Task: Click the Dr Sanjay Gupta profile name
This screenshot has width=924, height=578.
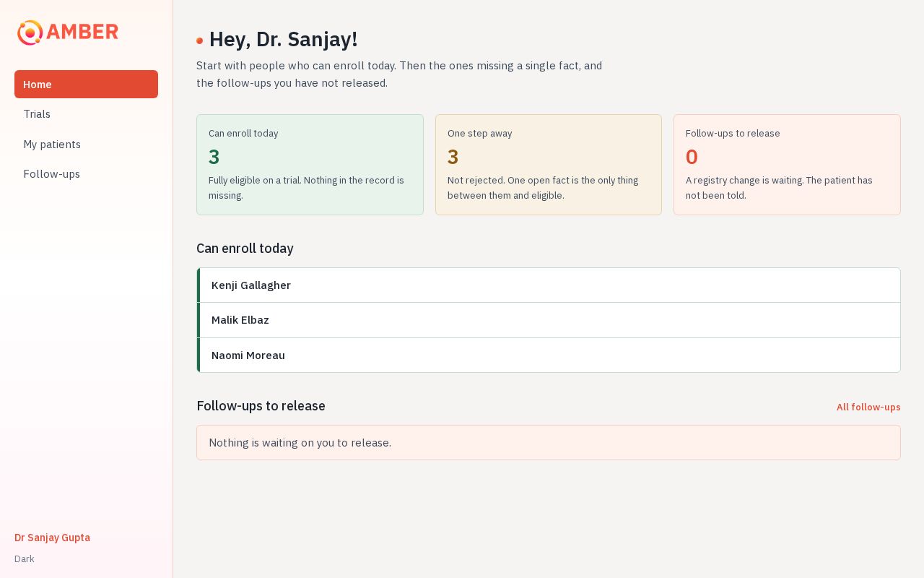Action: point(52,538)
